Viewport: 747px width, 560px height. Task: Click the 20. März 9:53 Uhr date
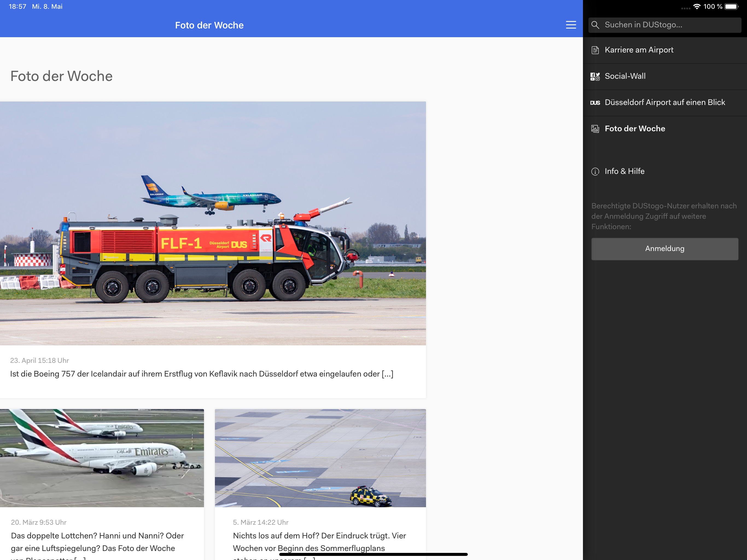39,522
